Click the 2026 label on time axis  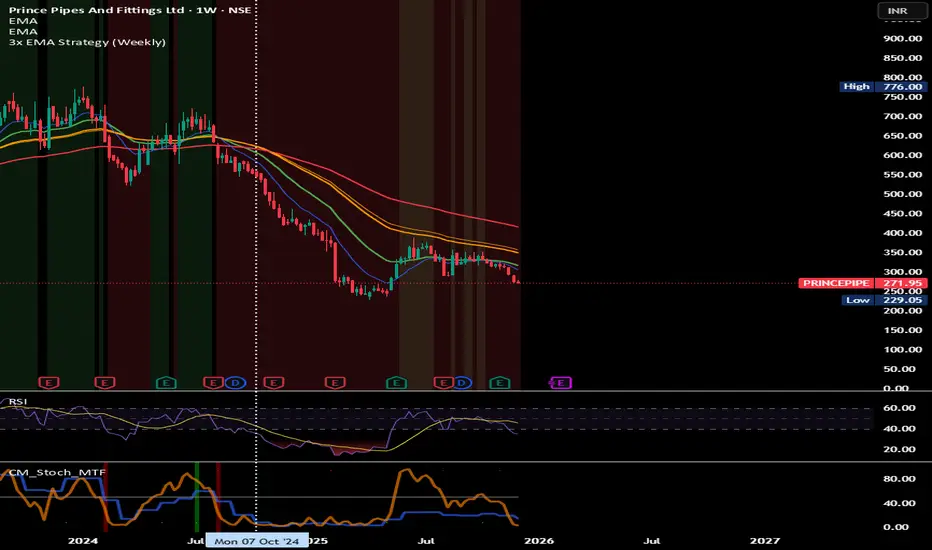click(x=536, y=540)
